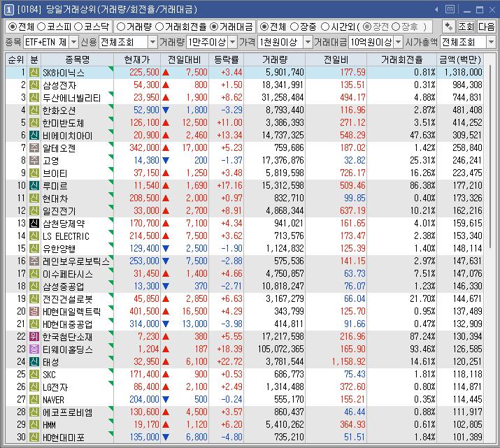Click the 종목명 column header
Viewport: 500px width, 448px height.
[77, 59]
